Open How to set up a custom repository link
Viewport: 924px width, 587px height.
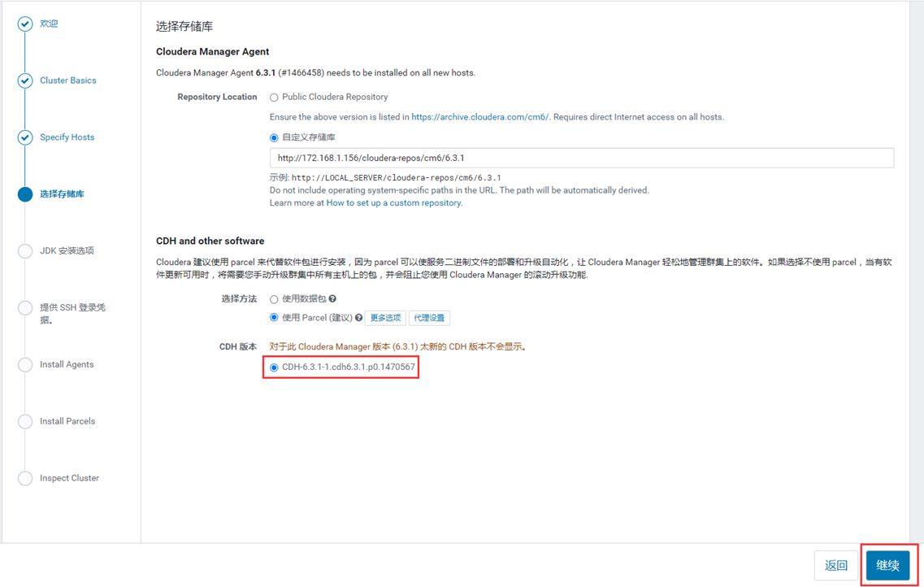click(393, 202)
